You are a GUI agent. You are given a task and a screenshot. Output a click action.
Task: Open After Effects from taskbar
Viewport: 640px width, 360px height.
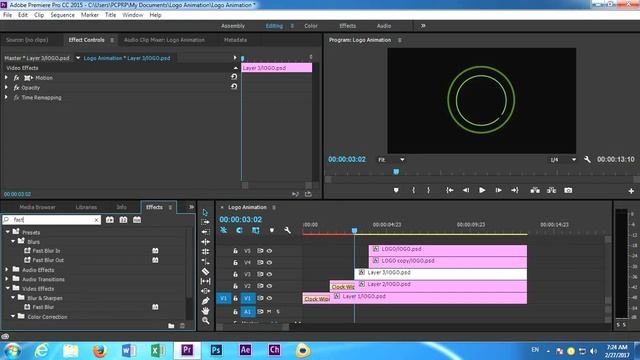245,350
